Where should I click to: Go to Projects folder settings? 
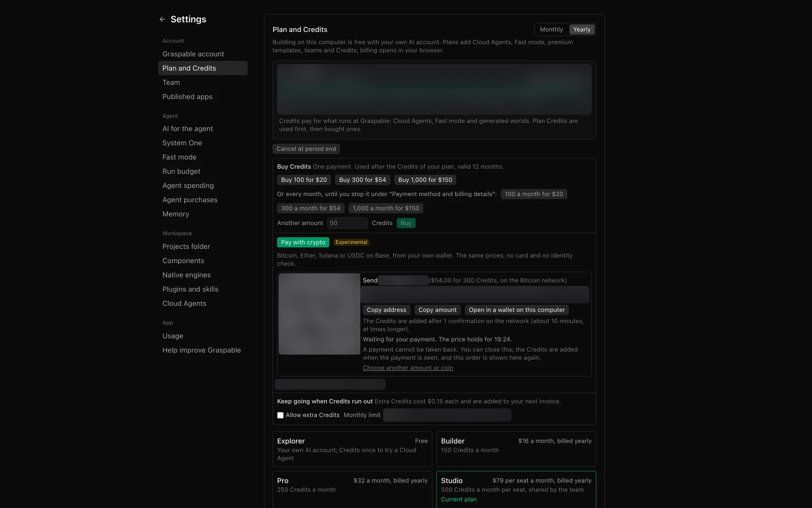click(x=203, y=246)
